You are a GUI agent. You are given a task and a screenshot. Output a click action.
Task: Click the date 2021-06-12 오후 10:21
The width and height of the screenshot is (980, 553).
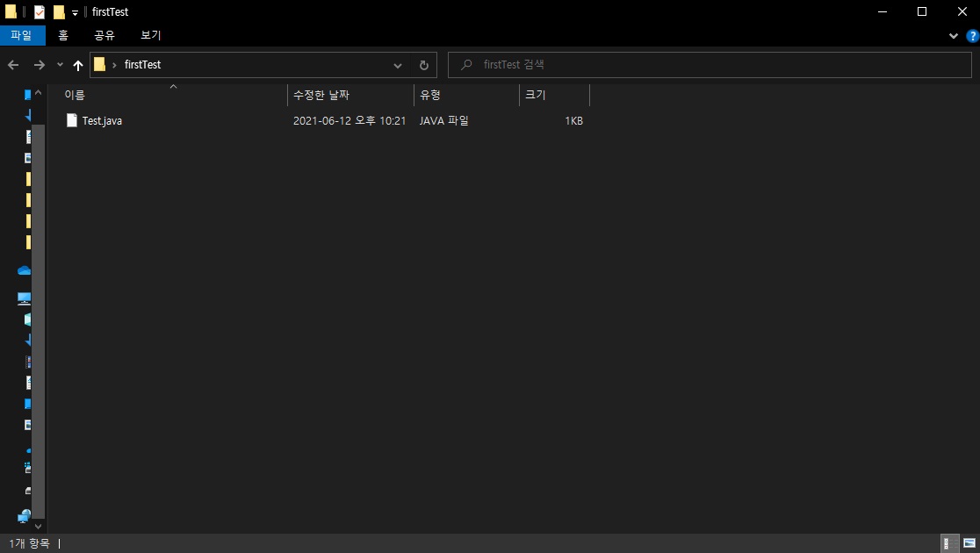[x=349, y=120]
